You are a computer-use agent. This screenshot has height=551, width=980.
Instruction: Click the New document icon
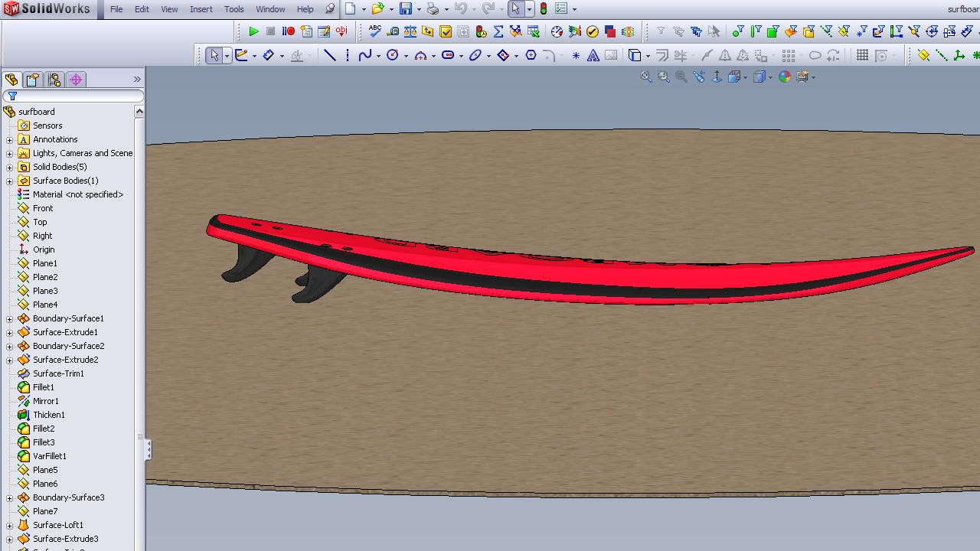tap(350, 9)
